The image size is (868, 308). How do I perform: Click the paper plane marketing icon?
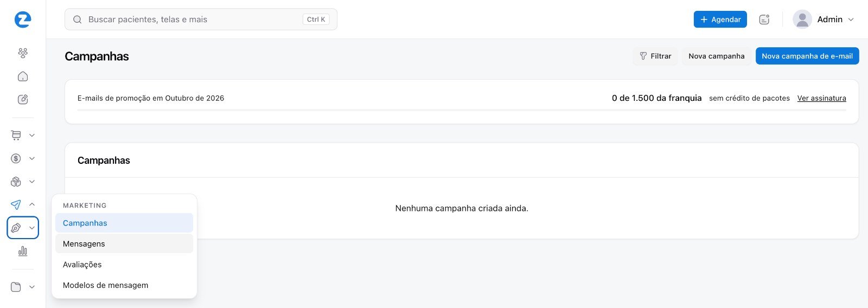(16, 204)
